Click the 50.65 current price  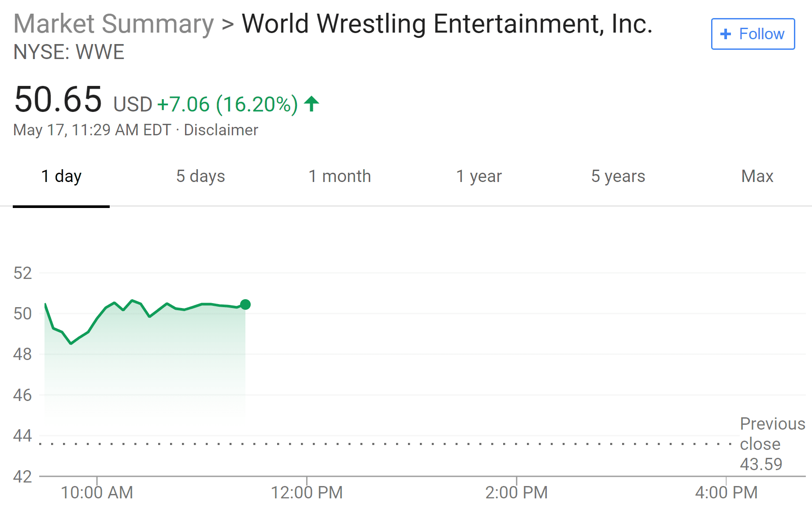coord(58,100)
